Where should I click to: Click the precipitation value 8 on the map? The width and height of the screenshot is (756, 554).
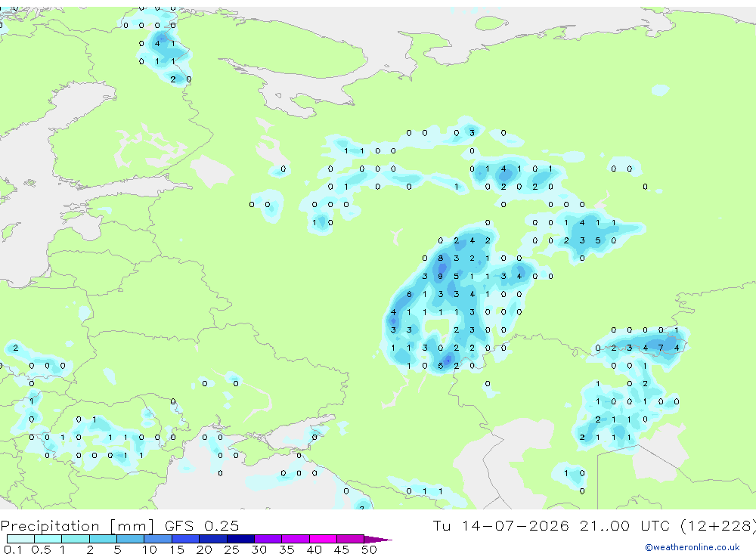(440, 258)
